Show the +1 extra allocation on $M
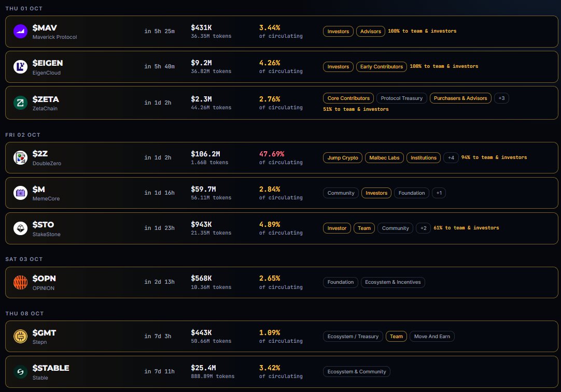This screenshot has height=392, width=561. pyautogui.click(x=439, y=193)
